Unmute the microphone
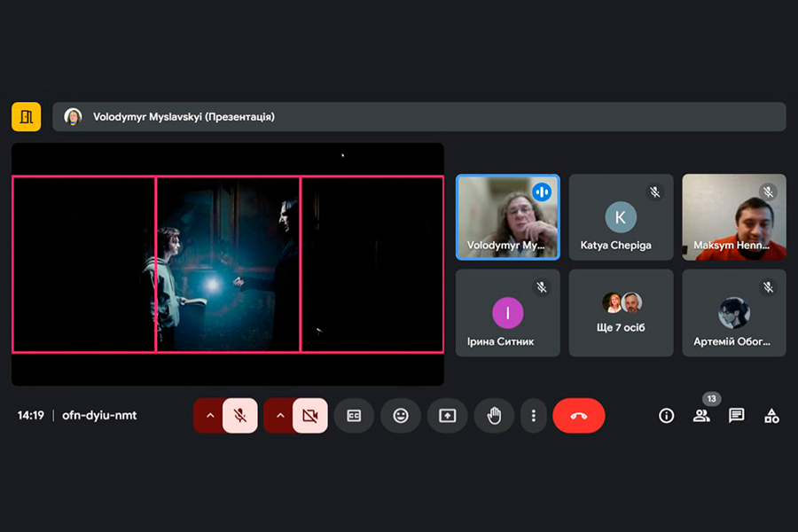798x532 pixels. pyautogui.click(x=239, y=415)
